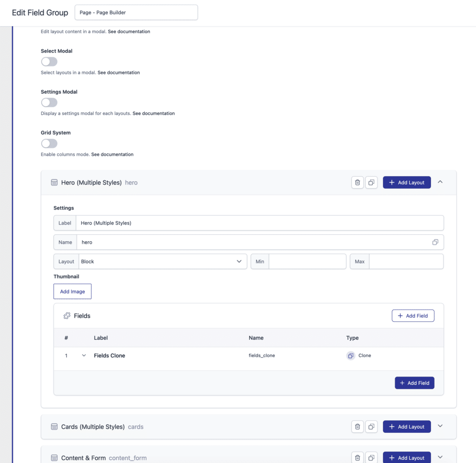Image resolution: width=476 pixels, height=463 pixels.
Task: Click the Fields puzzle piece icon
Action: (67, 316)
